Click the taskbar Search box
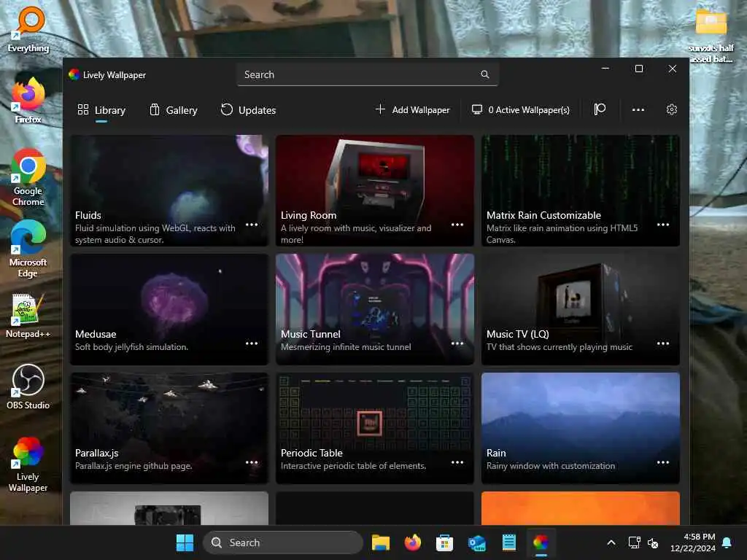Image resolution: width=747 pixels, height=560 pixels. point(283,542)
